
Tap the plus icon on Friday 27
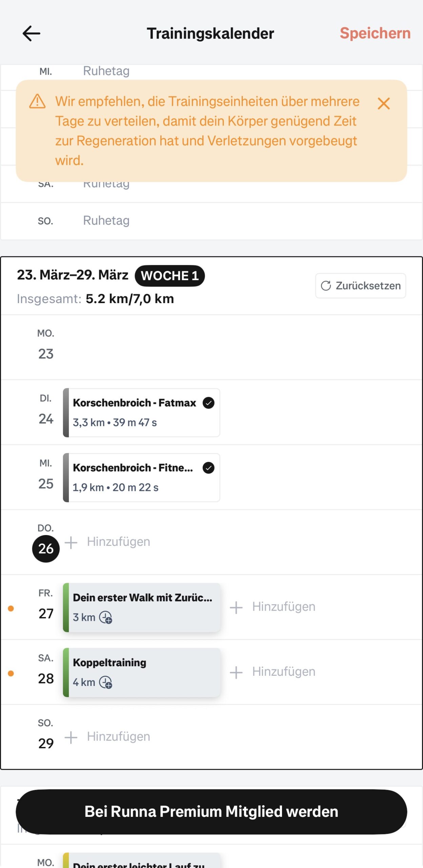(x=236, y=607)
